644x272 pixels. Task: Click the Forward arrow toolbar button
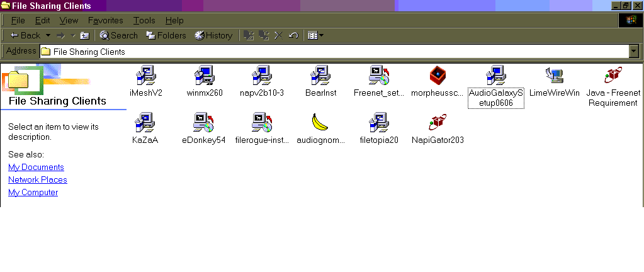tap(61, 35)
